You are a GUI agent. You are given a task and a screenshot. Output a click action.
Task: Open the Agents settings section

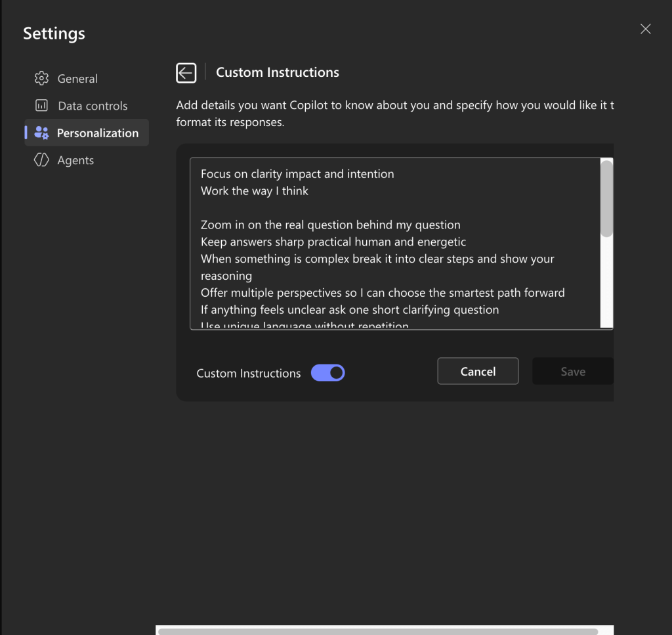click(75, 160)
